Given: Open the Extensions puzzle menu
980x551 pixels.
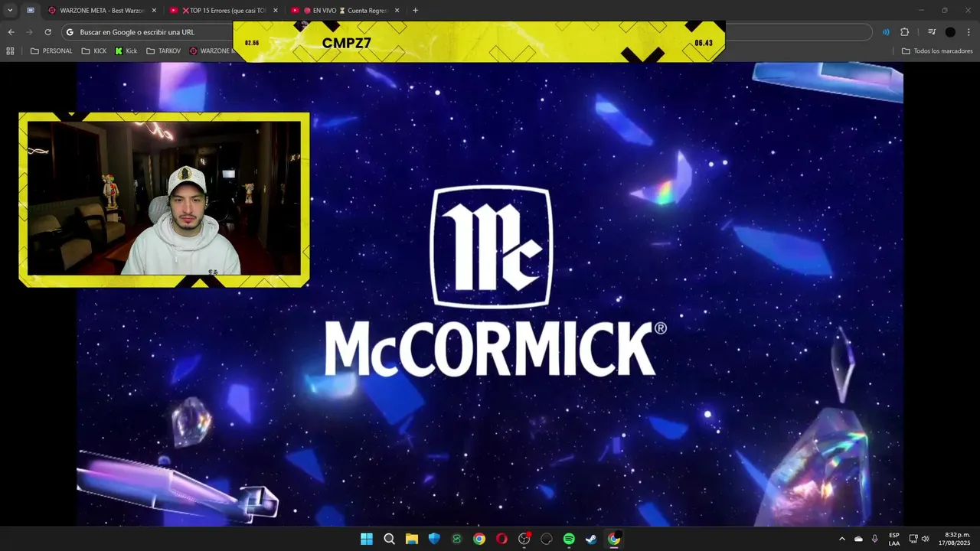Looking at the screenshot, I should [904, 32].
